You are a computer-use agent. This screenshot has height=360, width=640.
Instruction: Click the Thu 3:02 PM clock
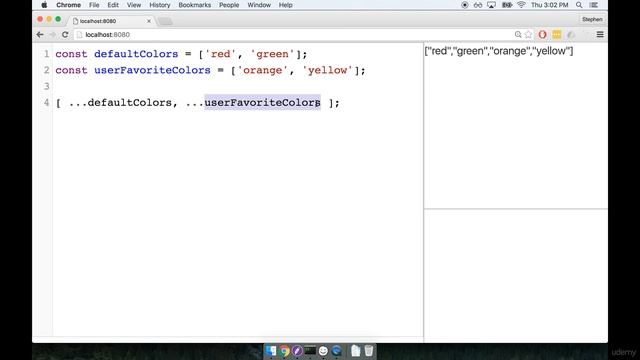549,5
